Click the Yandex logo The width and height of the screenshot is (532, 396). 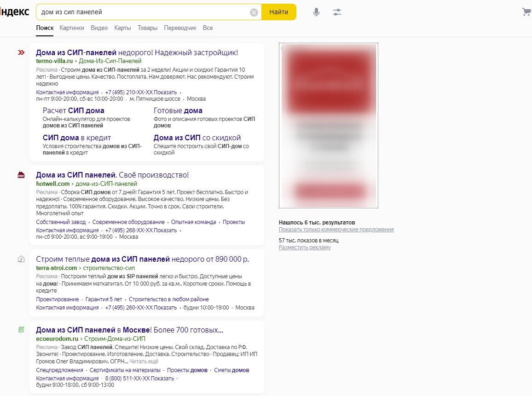pyautogui.click(x=15, y=11)
